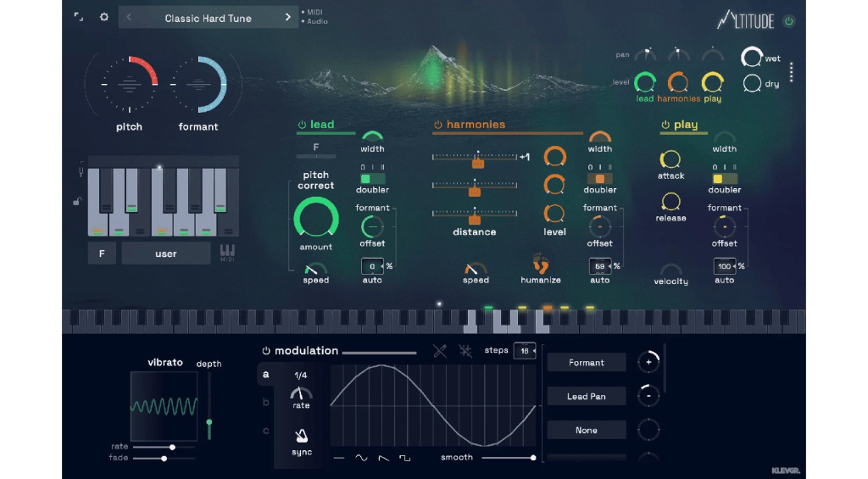This screenshot has width=868, height=479.
Task: Click the play auto percent field showing 100
Action: pos(725,266)
